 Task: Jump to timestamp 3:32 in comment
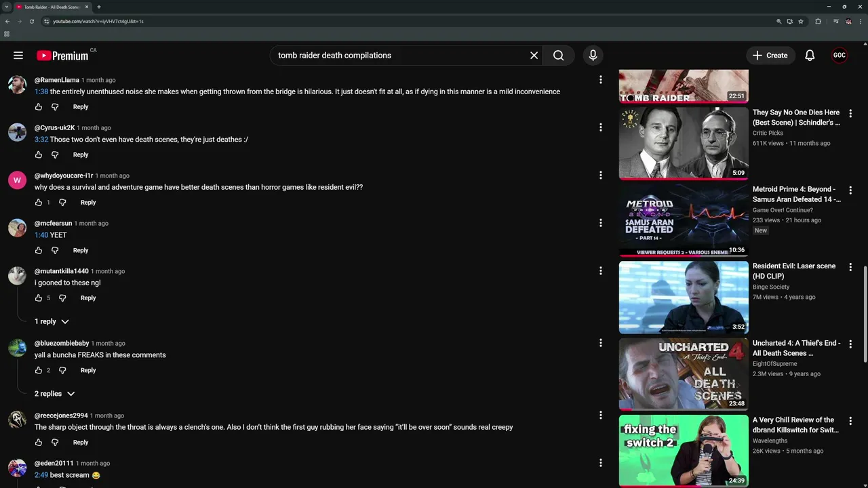(41, 140)
